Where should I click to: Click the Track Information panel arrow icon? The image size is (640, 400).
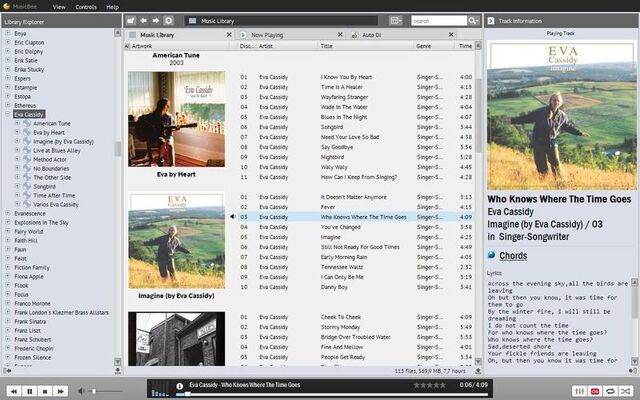(x=491, y=21)
